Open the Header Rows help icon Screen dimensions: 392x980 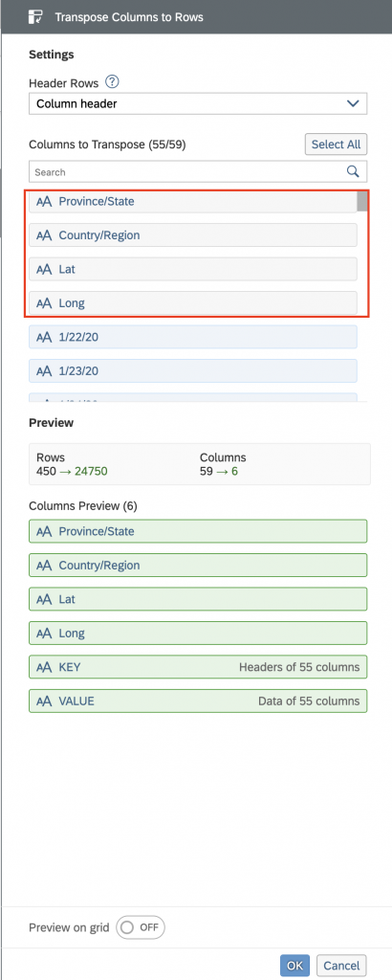[113, 82]
